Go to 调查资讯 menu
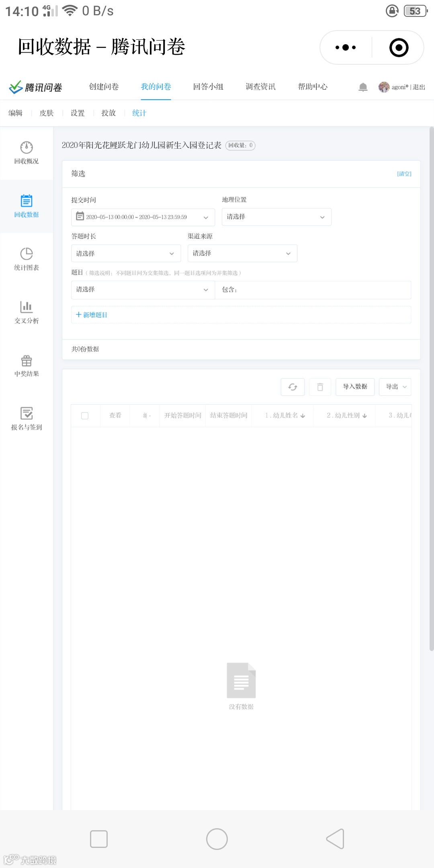The image size is (434, 868). 260,87
